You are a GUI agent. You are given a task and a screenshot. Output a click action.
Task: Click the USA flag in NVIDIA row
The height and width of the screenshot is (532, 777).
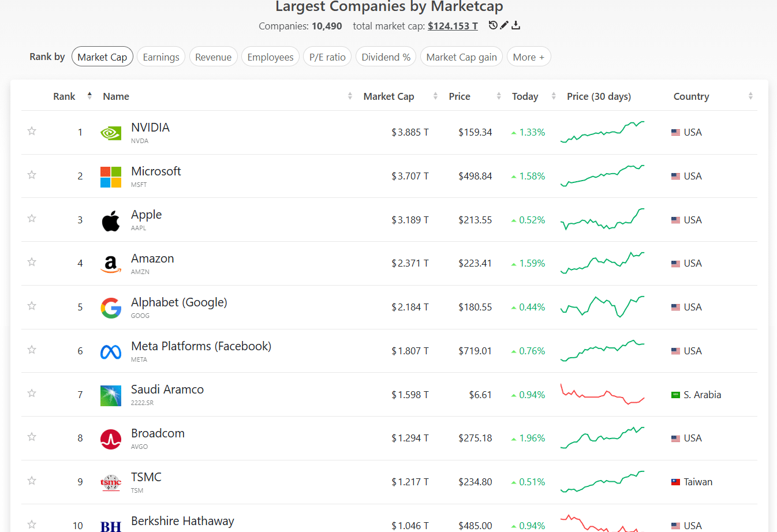tap(675, 133)
